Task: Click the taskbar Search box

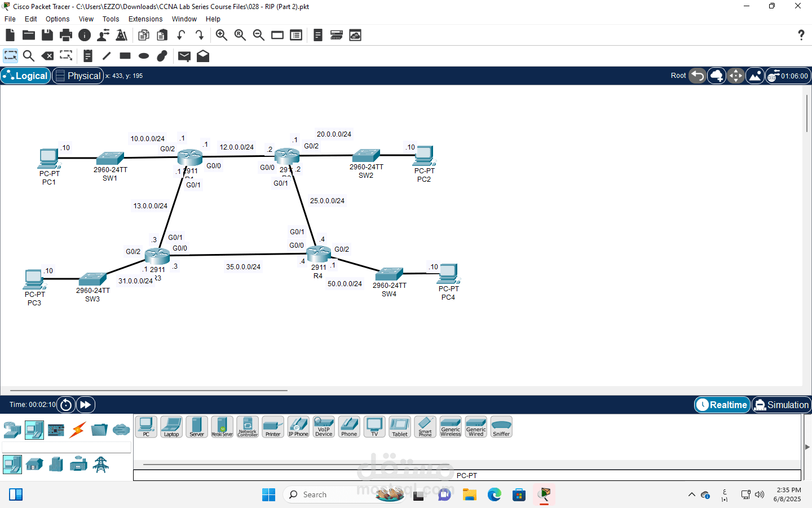Action: pos(344,495)
